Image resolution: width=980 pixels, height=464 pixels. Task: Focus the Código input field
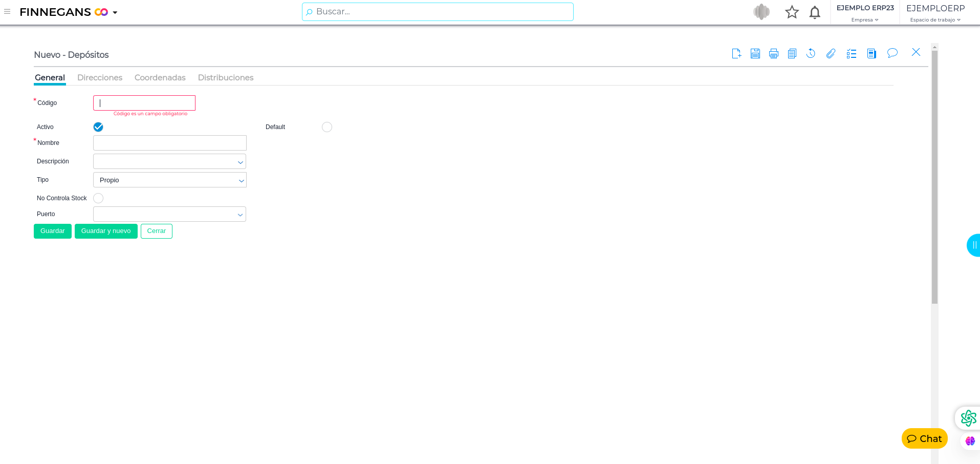coord(144,103)
